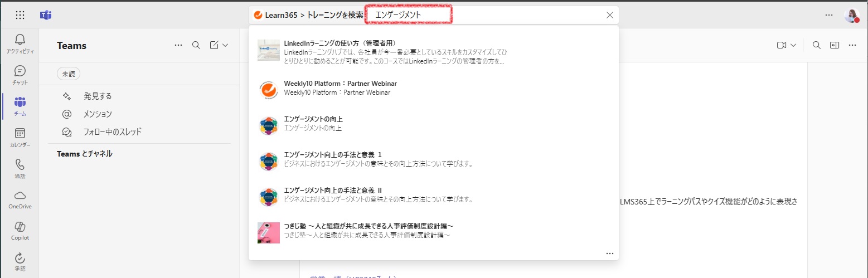868x278 pixels.
Task: Open result つきじ塾 人事評価制度設計編
Action: pos(434,231)
